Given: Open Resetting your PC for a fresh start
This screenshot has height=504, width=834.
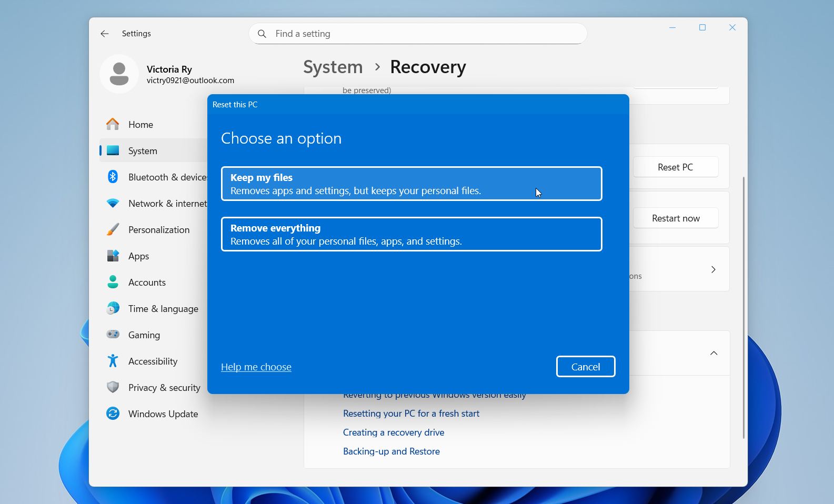Looking at the screenshot, I should [x=411, y=414].
